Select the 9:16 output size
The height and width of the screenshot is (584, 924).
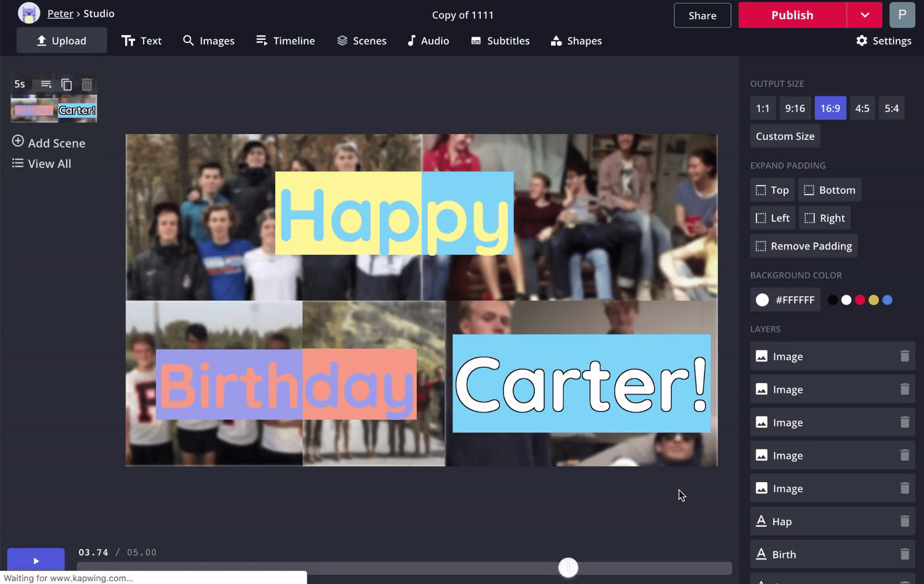coord(794,108)
